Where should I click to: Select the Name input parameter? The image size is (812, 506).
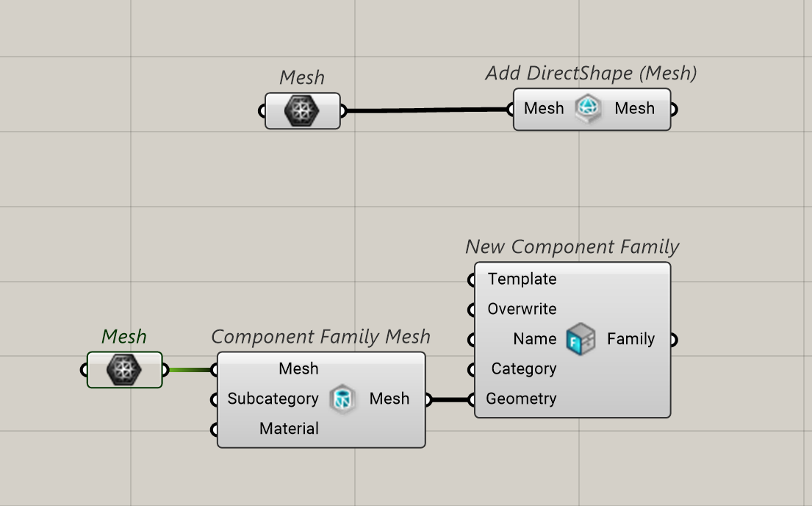pos(535,339)
